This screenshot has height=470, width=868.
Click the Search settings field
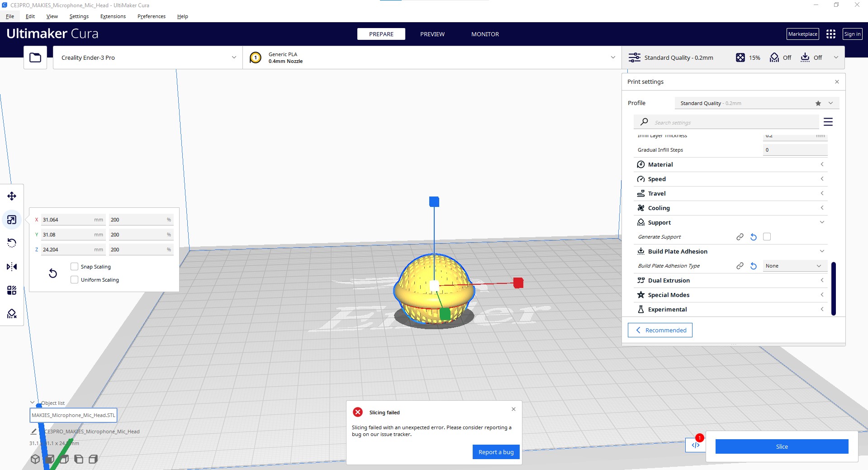(726, 122)
